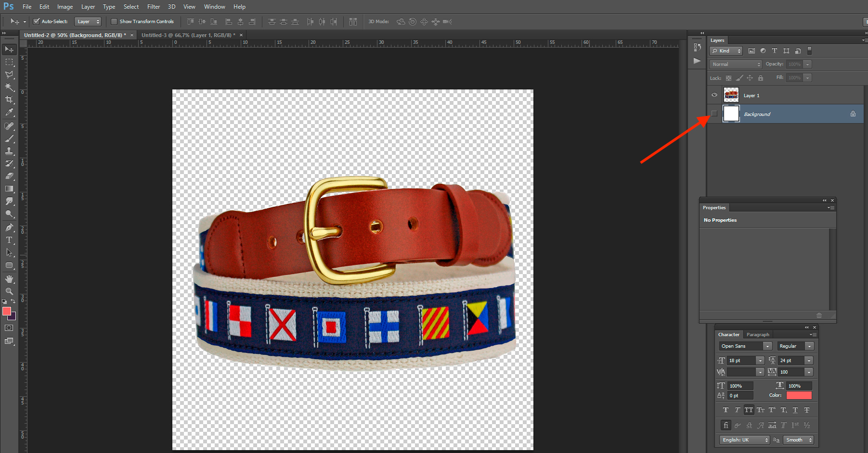Open the Character panel flyout menu
This screenshot has height=453, width=868.
pos(813,335)
